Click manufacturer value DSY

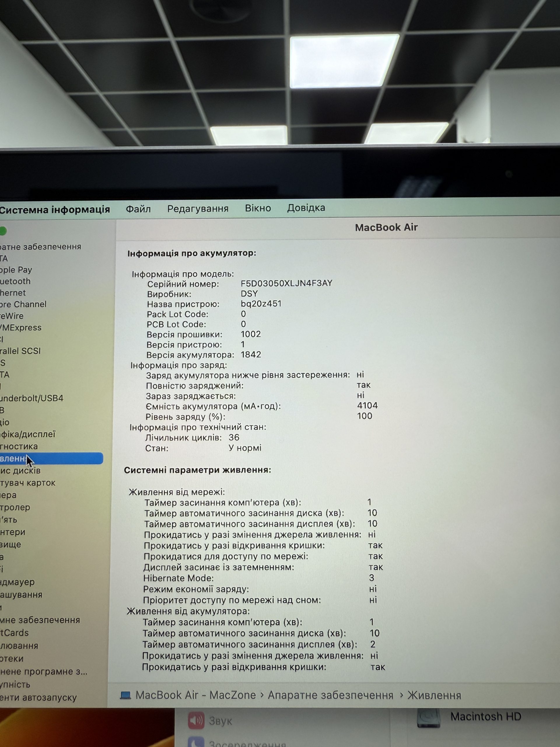point(249,294)
